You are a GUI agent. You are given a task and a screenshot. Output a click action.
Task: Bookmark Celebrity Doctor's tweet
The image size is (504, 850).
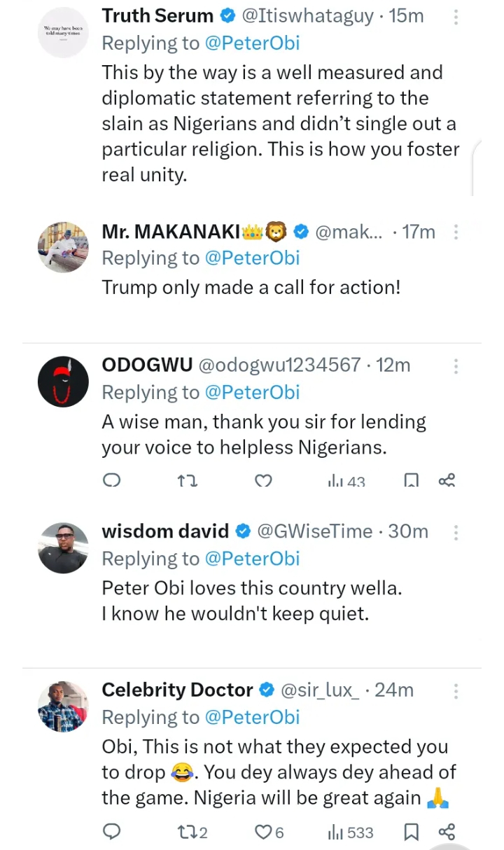point(412,832)
